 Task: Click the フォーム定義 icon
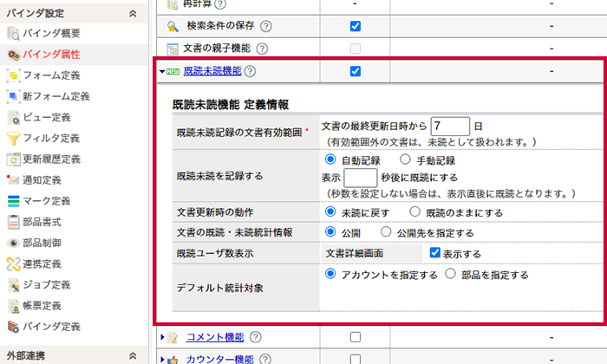tap(13, 75)
